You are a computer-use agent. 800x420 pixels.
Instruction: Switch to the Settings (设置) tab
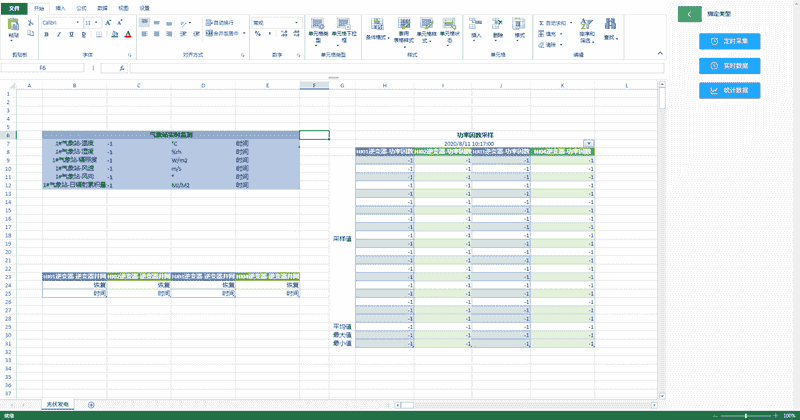click(x=144, y=8)
